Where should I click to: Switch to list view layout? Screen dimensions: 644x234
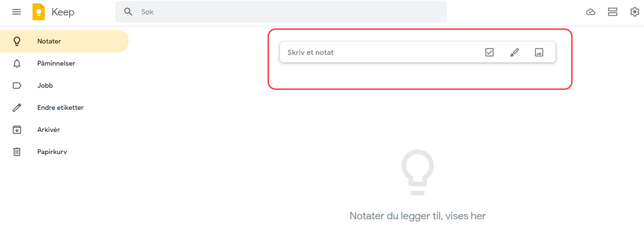tap(613, 12)
